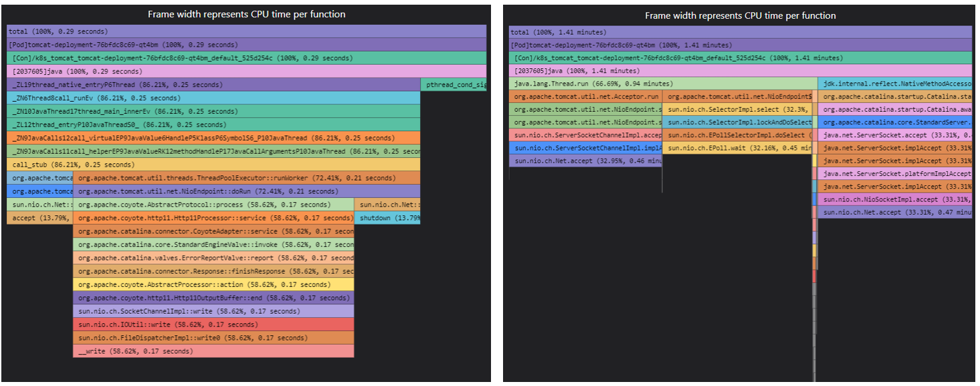Click the NioEndpoint::doRun frame
This screenshot has width=980, height=386.
coord(246,191)
